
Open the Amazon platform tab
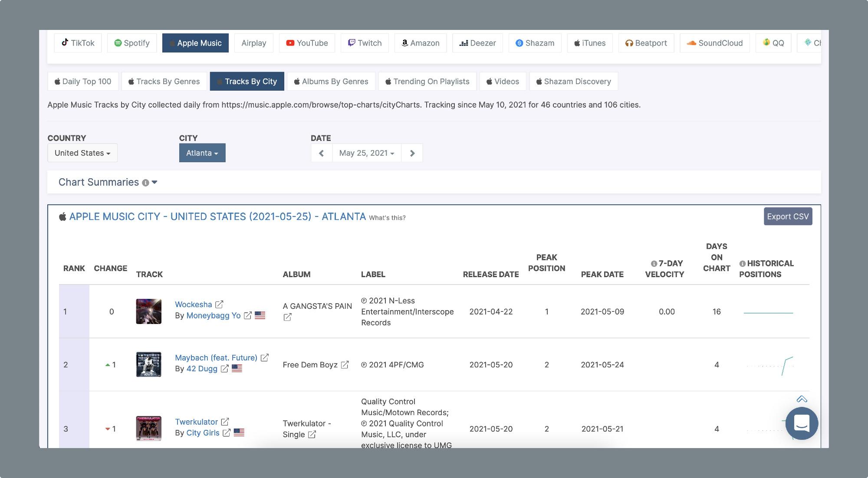click(421, 43)
